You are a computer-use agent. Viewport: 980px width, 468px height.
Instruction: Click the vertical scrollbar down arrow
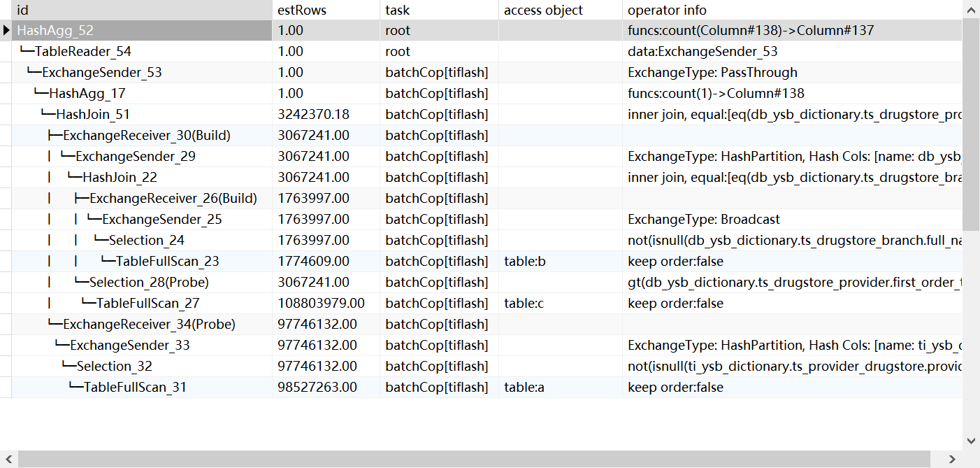971,441
